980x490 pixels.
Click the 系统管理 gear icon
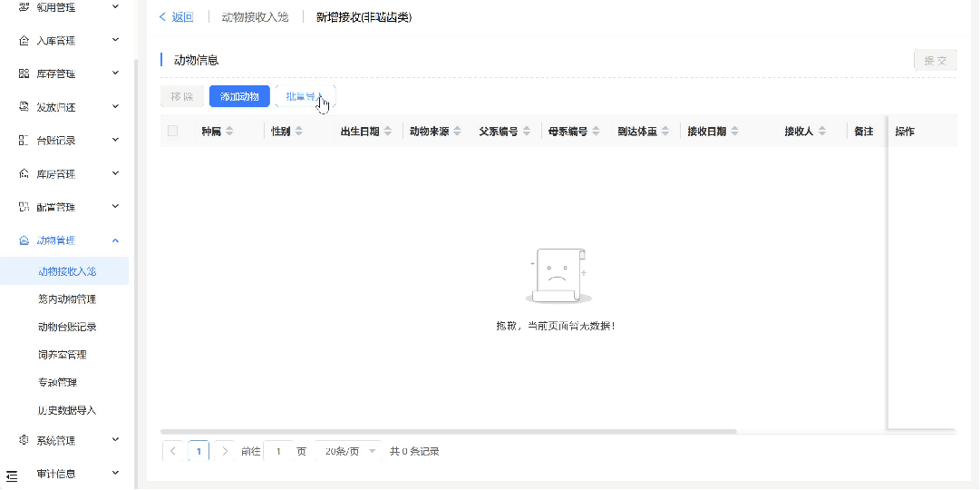coord(24,440)
